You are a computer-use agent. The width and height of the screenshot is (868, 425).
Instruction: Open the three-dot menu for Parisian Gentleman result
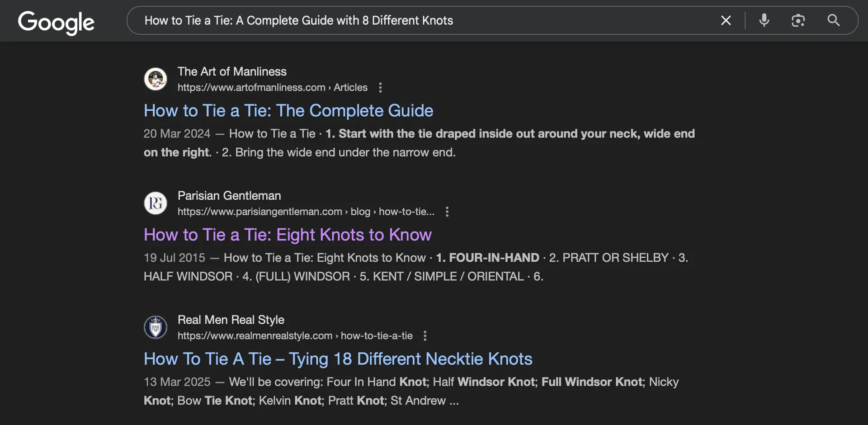click(447, 211)
